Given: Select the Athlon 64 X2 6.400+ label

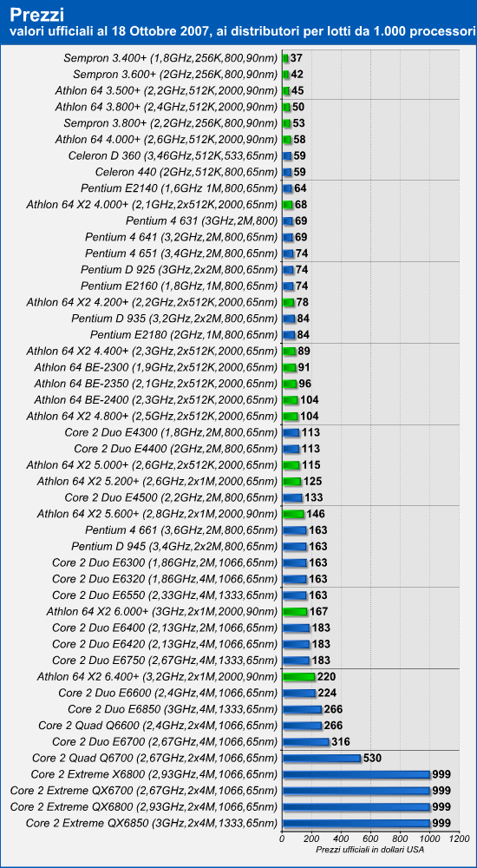Looking at the screenshot, I should [x=157, y=676].
